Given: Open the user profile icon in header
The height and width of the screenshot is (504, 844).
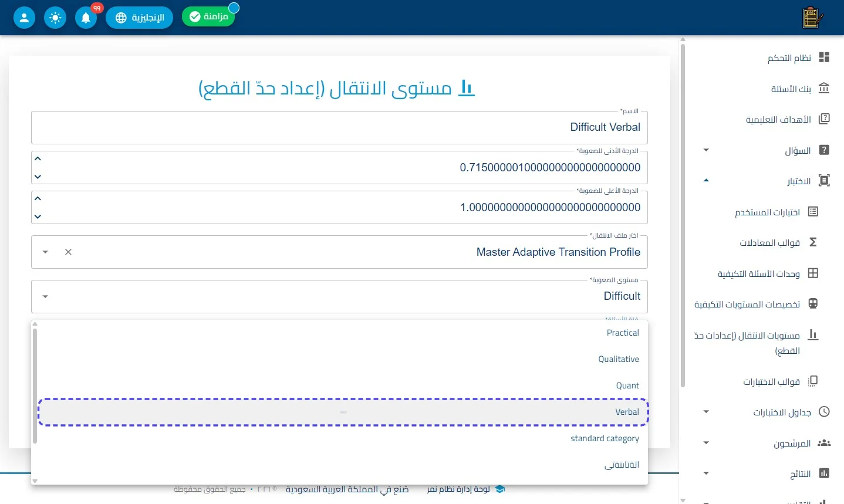Looking at the screenshot, I should [24, 18].
